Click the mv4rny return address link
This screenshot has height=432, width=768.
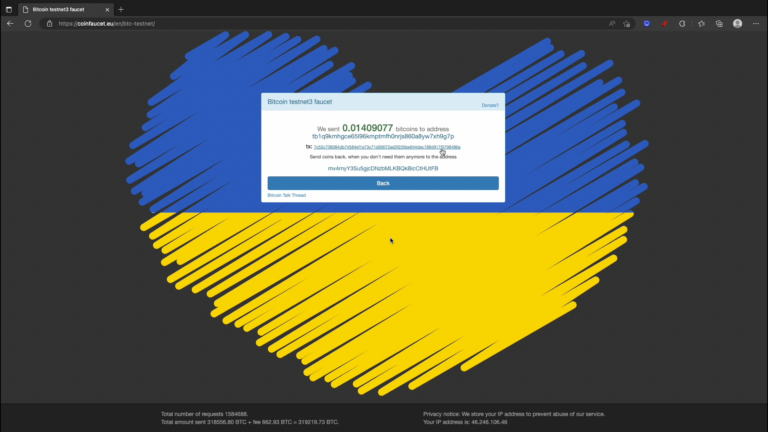383,168
